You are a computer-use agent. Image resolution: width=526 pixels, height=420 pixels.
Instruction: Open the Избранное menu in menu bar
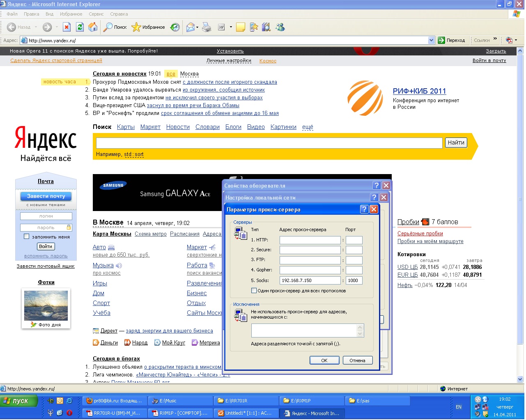pyautogui.click(x=71, y=14)
